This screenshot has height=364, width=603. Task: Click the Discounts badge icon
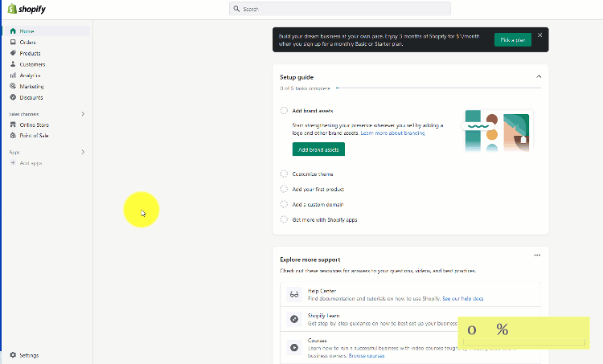(13, 97)
